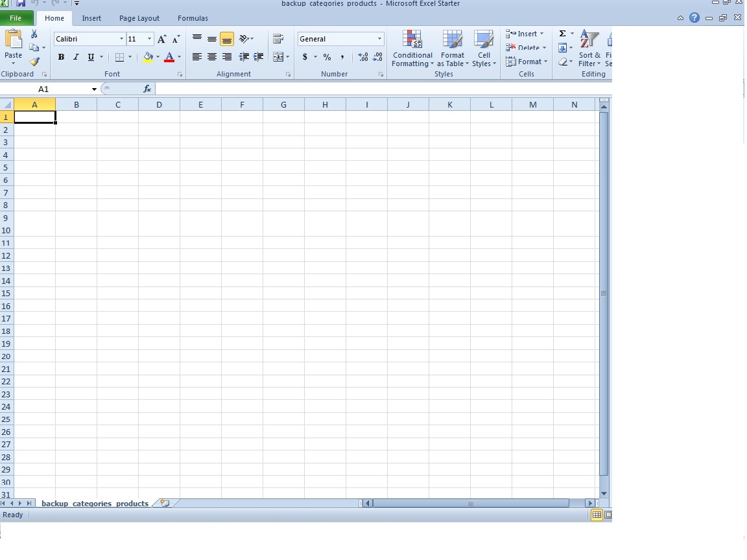Viewport: 747px width, 560px height.
Task: Increase font size with Grow Font
Action: coord(162,39)
